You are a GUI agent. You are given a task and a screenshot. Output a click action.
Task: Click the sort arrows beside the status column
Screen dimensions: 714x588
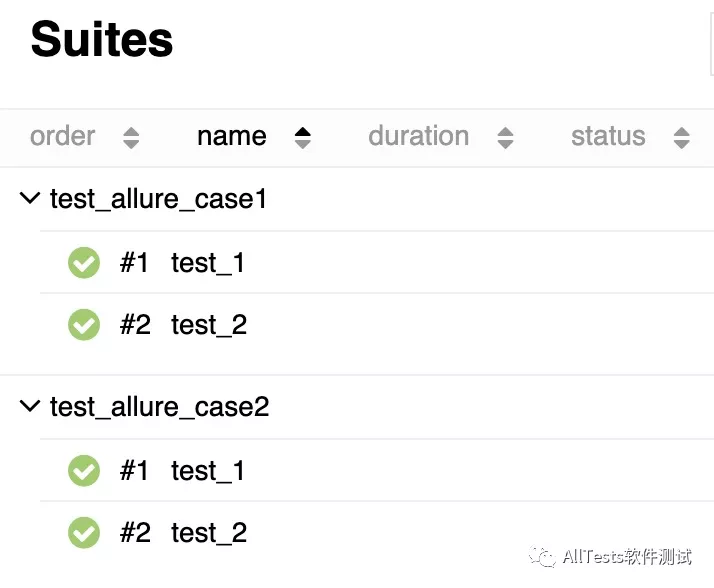(682, 138)
